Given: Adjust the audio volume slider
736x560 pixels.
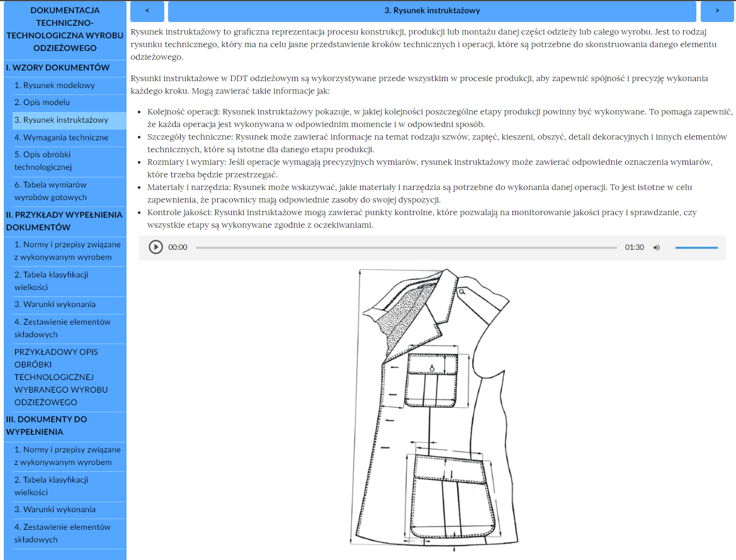Looking at the screenshot, I should (x=696, y=247).
